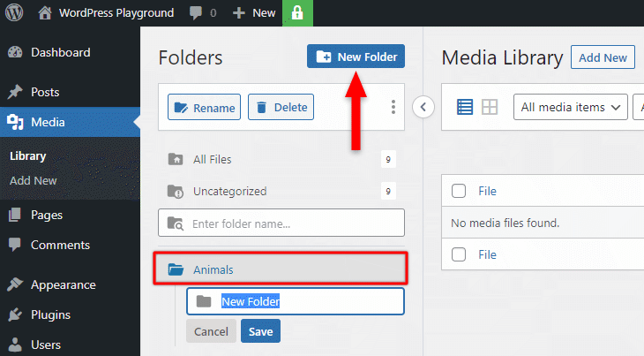The image size is (644, 356).
Task: Open the Comments menu in sidebar
Action: (x=60, y=245)
